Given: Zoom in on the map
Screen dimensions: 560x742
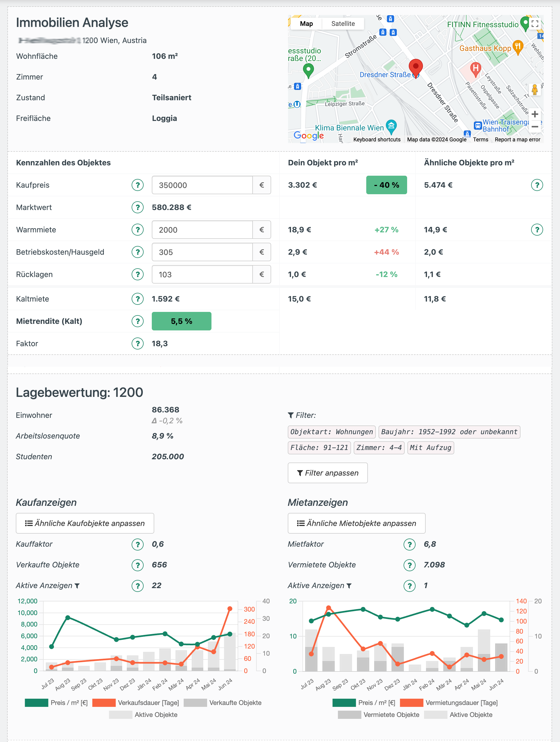Looking at the screenshot, I should point(535,114).
